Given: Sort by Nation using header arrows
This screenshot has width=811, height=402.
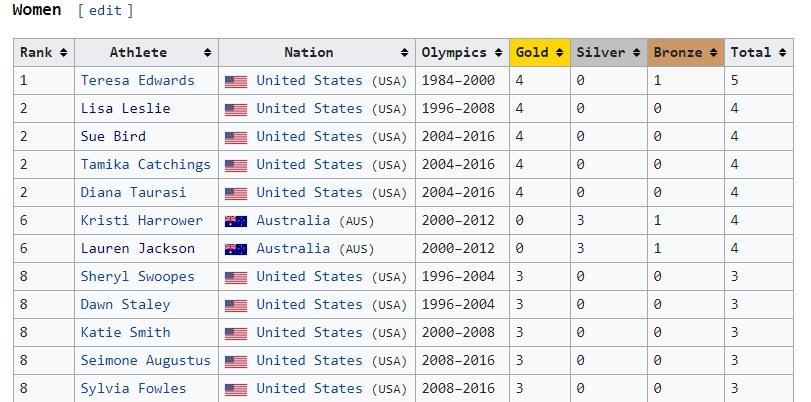Looking at the screenshot, I should [x=405, y=53].
